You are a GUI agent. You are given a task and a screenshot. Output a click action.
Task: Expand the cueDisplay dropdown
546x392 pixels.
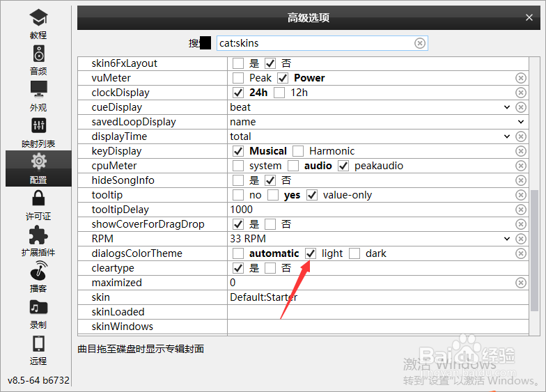(507, 107)
